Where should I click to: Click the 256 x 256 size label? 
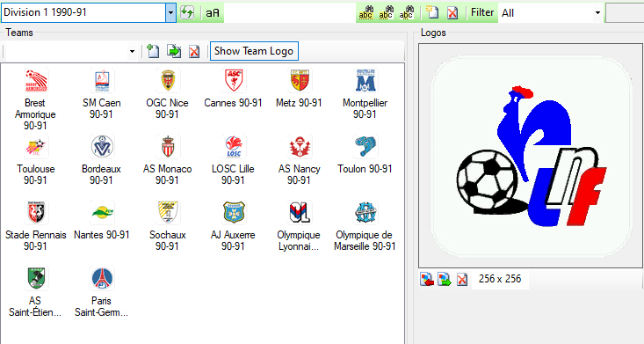coord(500,279)
